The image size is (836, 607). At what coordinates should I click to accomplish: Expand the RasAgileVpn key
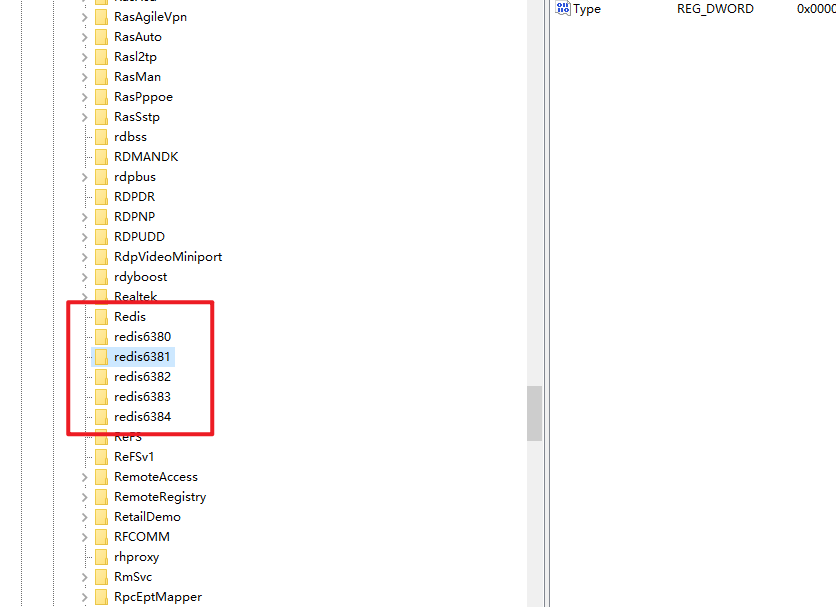click(84, 17)
